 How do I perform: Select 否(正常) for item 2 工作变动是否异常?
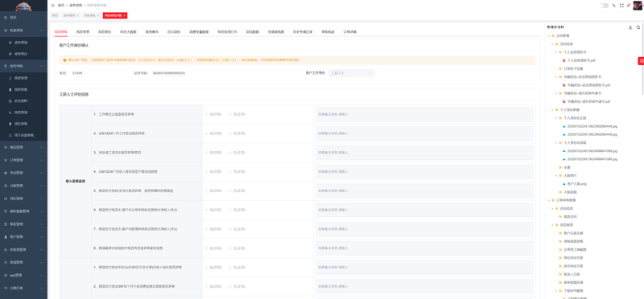pyautogui.click(x=230, y=133)
